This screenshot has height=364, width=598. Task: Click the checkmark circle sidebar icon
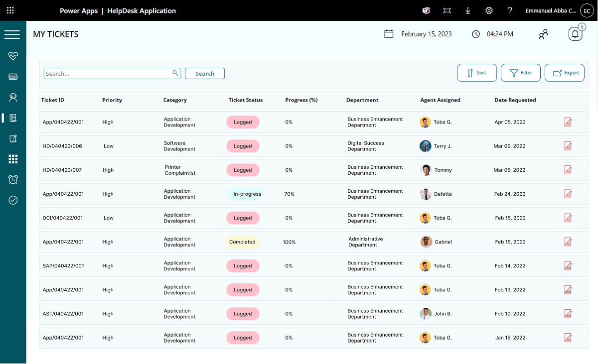click(x=13, y=200)
